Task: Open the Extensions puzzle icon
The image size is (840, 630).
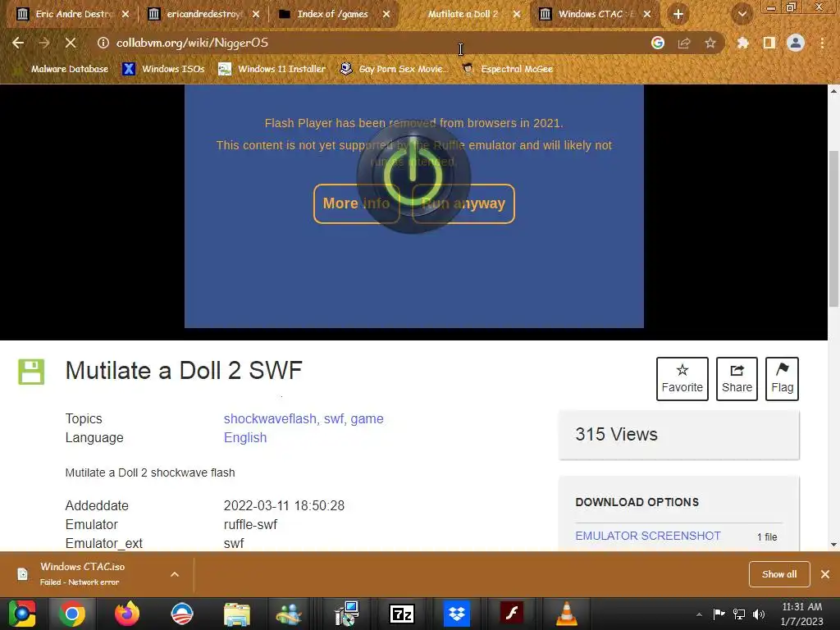Action: (742, 43)
